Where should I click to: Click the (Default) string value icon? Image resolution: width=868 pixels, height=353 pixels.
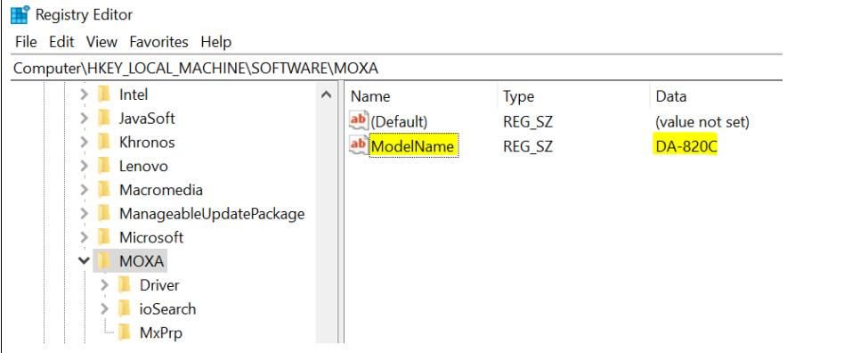(x=359, y=121)
